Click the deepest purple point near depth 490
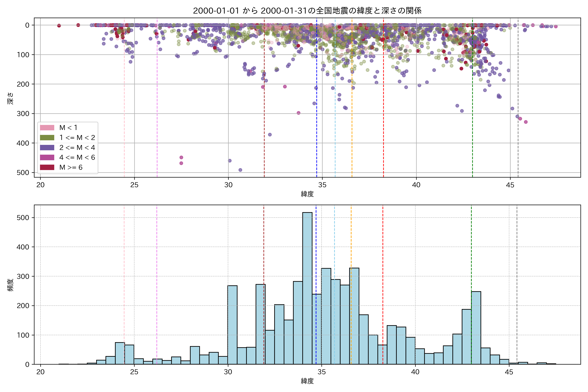 pos(240,170)
